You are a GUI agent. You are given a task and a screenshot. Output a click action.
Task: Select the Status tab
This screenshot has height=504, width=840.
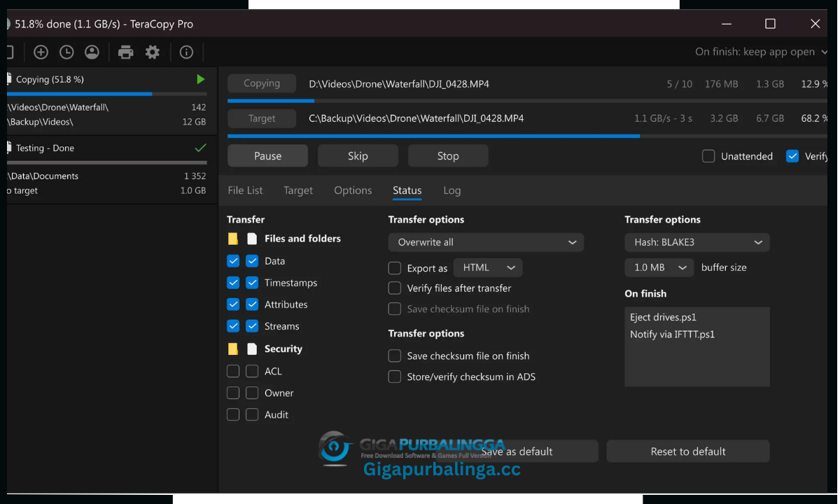(407, 190)
